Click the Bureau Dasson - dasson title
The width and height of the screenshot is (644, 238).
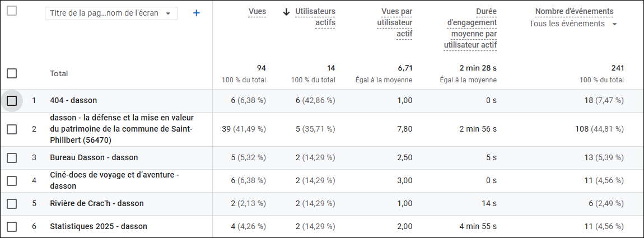tap(94, 158)
